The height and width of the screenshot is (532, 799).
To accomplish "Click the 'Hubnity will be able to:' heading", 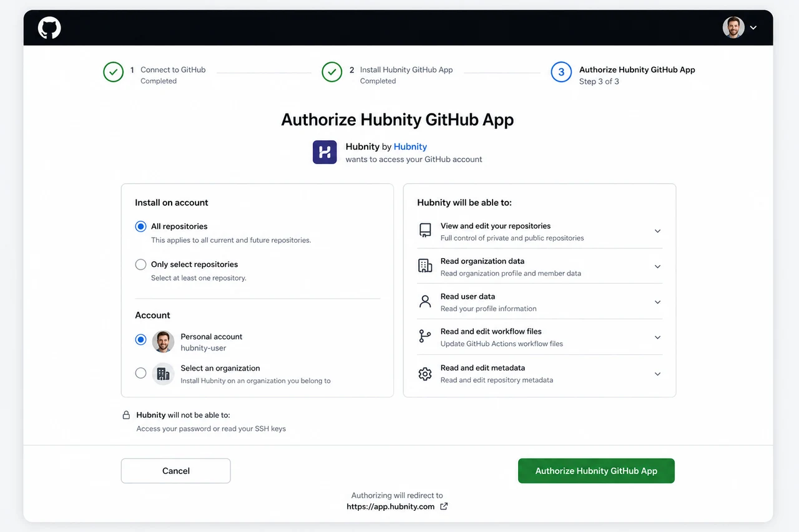I will pos(464,203).
